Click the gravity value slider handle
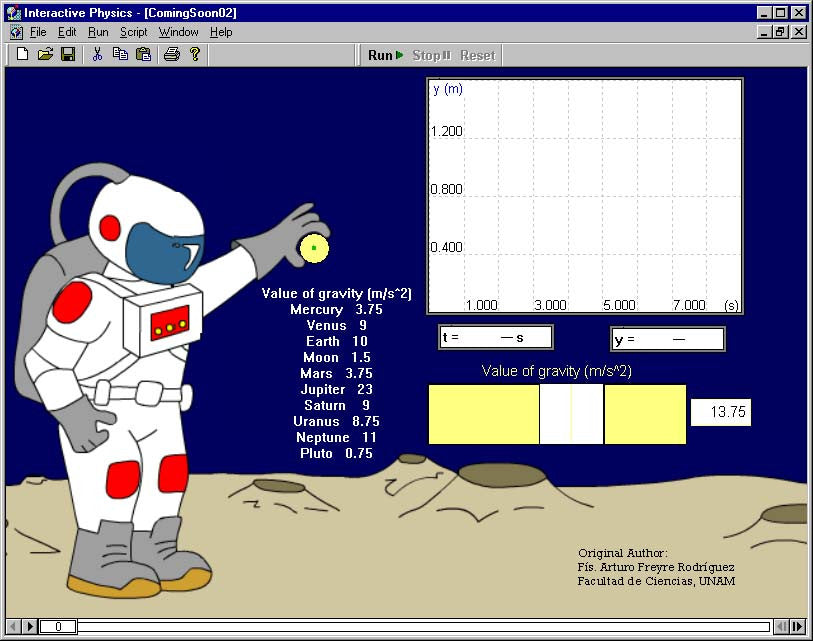 click(x=571, y=414)
